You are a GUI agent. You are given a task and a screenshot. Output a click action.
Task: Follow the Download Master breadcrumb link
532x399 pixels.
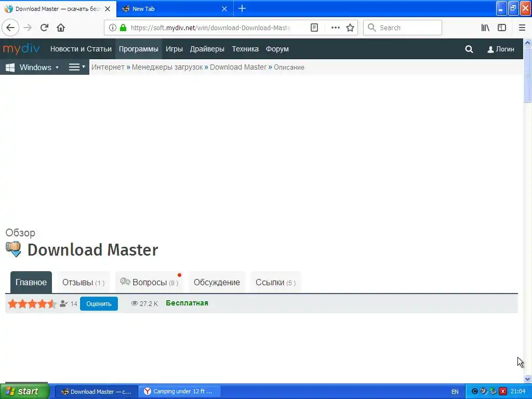point(238,67)
